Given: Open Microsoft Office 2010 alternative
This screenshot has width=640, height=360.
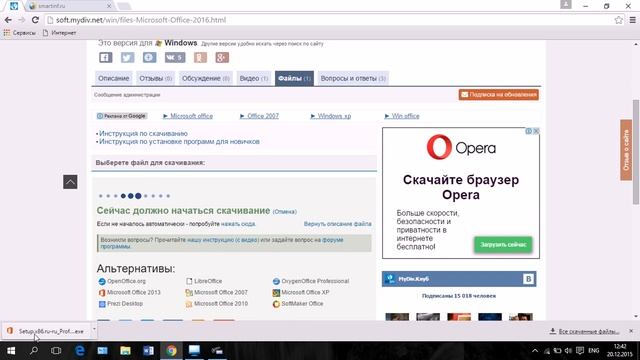Looking at the screenshot, I should [x=221, y=304].
